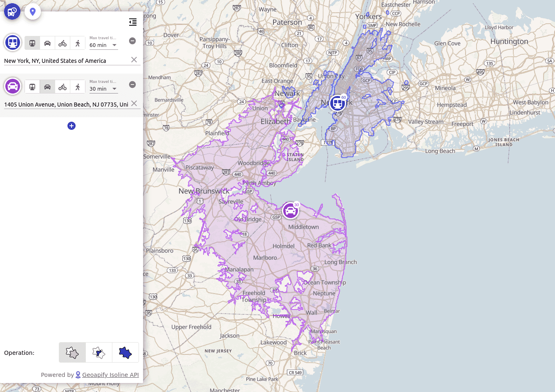
Task: Choose the intersection operation with overlap filled
Action: (x=99, y=352)
